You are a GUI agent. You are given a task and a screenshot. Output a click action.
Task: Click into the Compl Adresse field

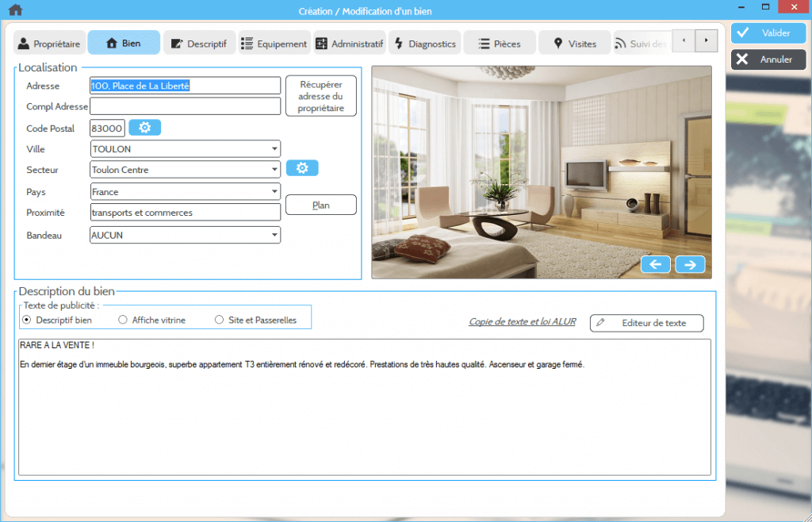[186, 106]
